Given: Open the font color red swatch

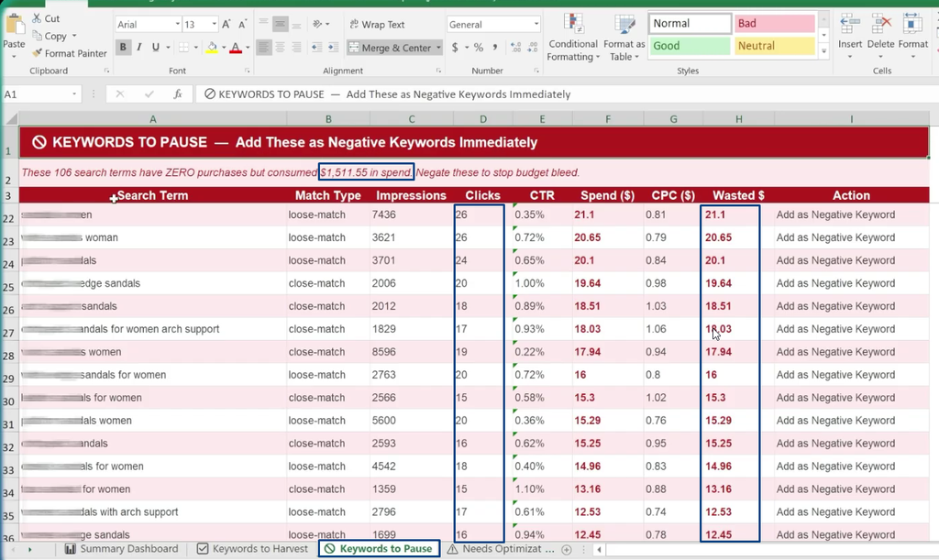Looking at the screenshot, I should click(x=236, y=48).
